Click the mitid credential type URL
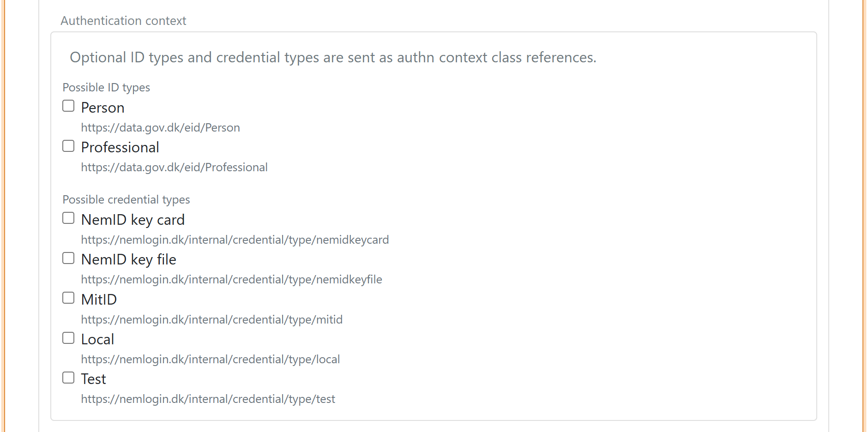 tap(212, 319)
